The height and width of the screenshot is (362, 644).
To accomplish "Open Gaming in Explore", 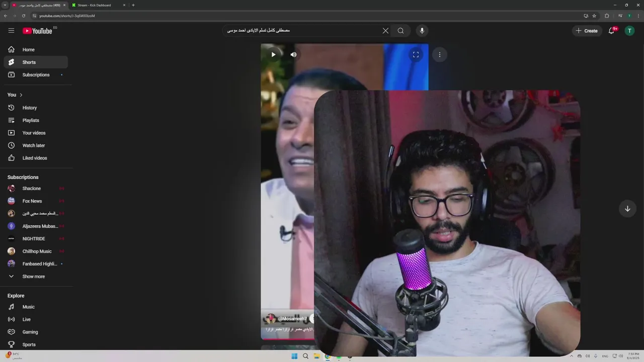I will [35, 332].
